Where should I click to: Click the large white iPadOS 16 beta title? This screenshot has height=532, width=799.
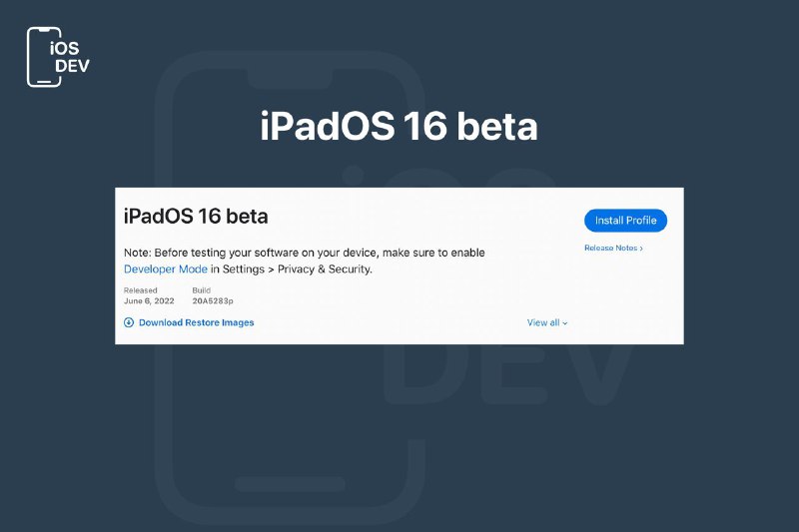(399, 126)
